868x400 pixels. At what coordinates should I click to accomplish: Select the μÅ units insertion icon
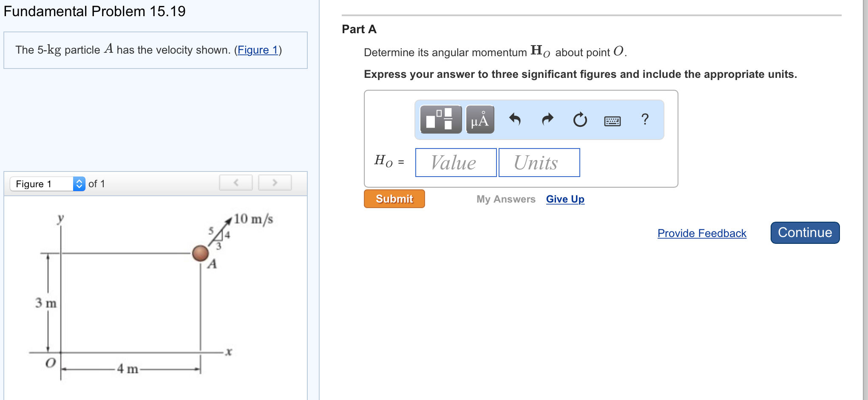click(x=479, y=120)
